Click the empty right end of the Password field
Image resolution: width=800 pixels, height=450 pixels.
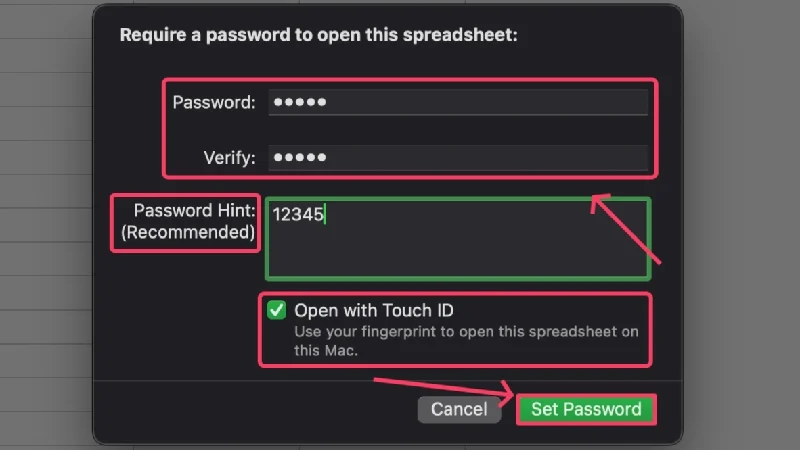[x=600, y=103]
